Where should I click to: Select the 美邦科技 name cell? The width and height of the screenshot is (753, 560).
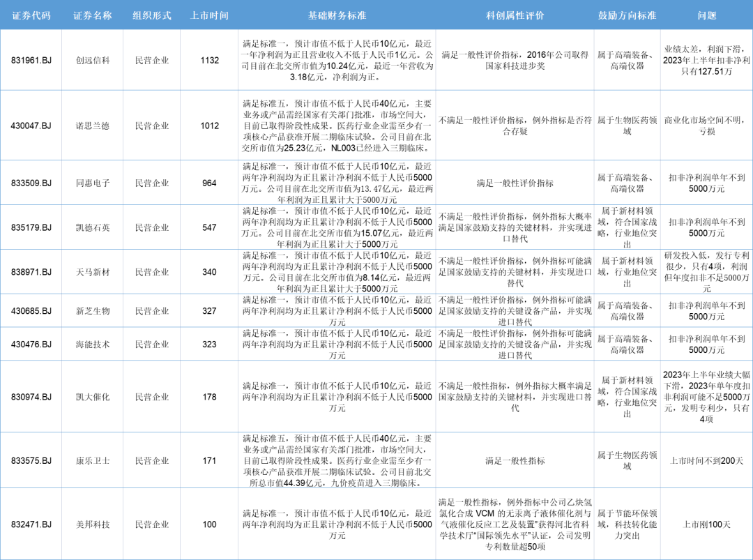[93, 524]
